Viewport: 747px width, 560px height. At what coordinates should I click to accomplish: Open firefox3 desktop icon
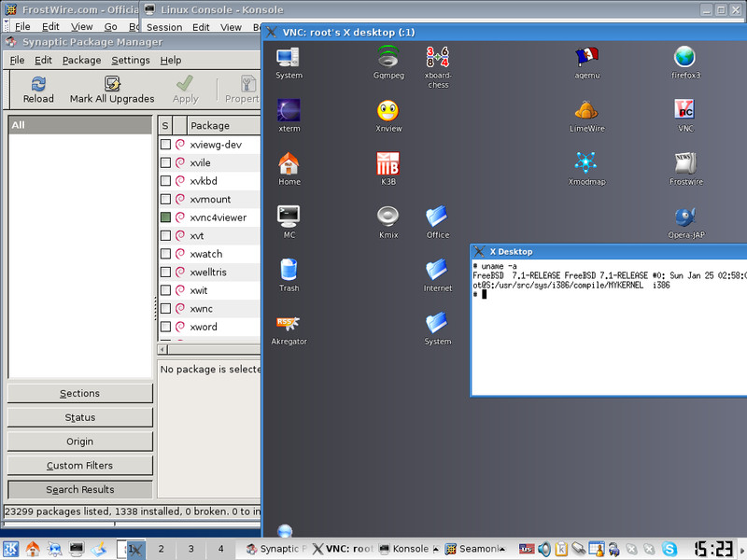click(x=684, y=57)
